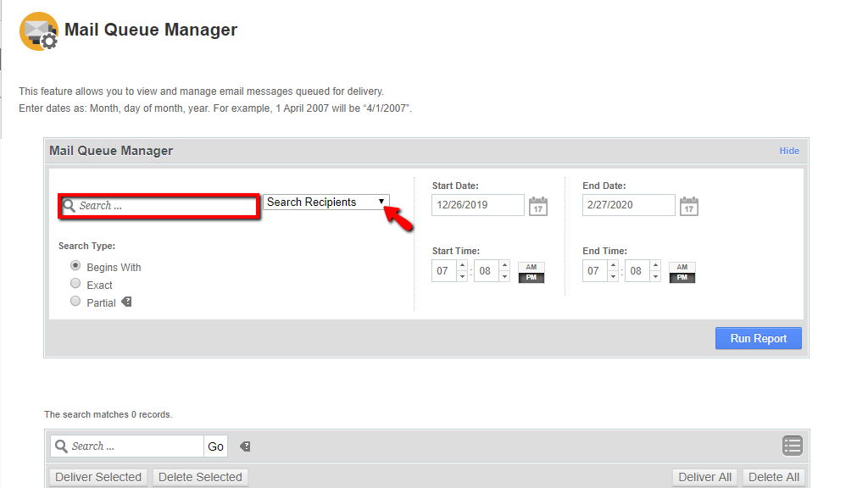This screenshot has width=868, height=488.
Task: Decrease the Start Time minutes
Action: (504, 276)
